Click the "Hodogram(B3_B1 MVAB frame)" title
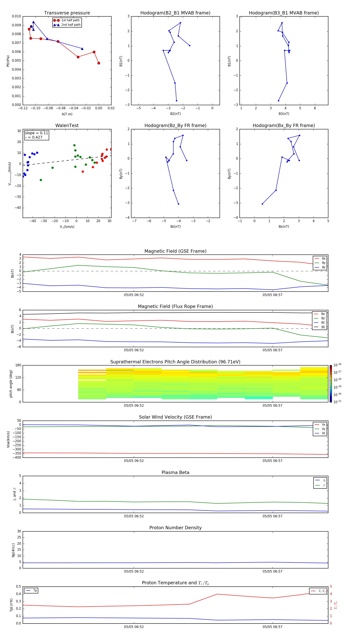The height and width of the screenshot is (644, 351). [284, 13]
